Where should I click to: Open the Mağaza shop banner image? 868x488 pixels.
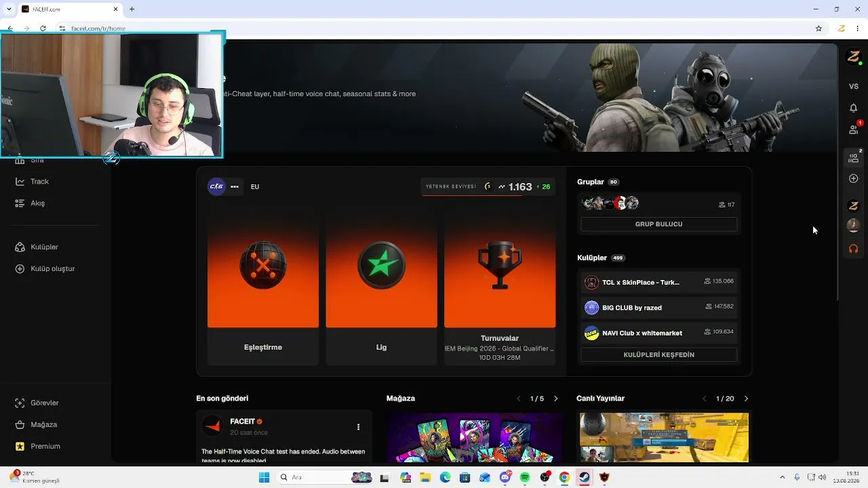pos(474,438)
